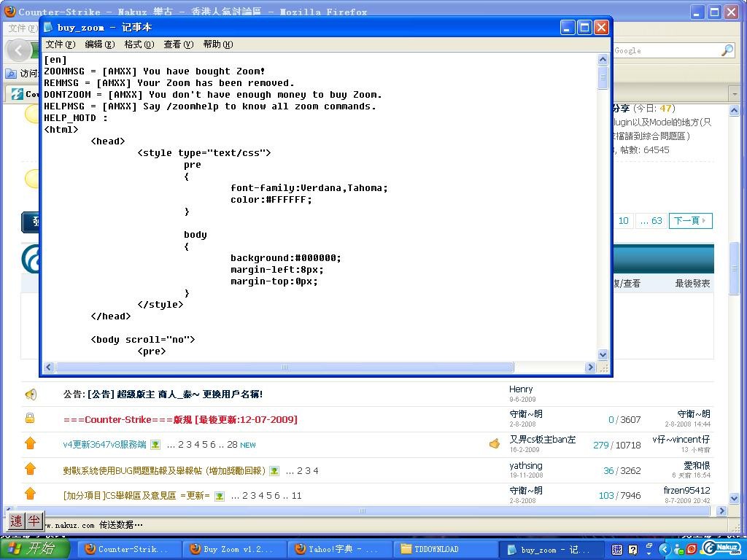Click the Firefox icon on the Counter-Strik... taskbar button

tap(90, 549)
